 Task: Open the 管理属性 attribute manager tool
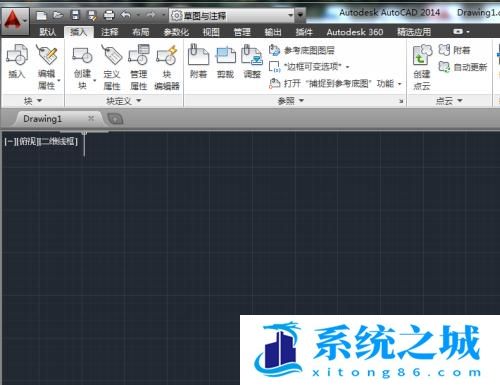point(139,68)
